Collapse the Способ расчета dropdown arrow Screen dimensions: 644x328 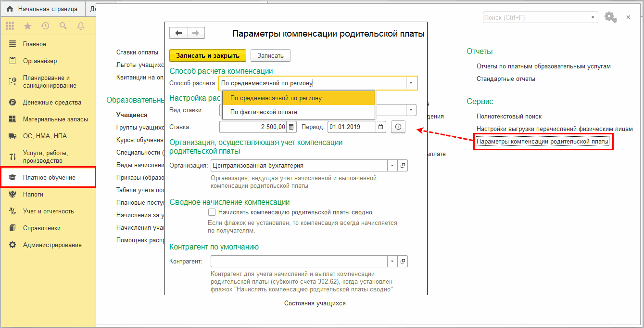pos(411,83)
